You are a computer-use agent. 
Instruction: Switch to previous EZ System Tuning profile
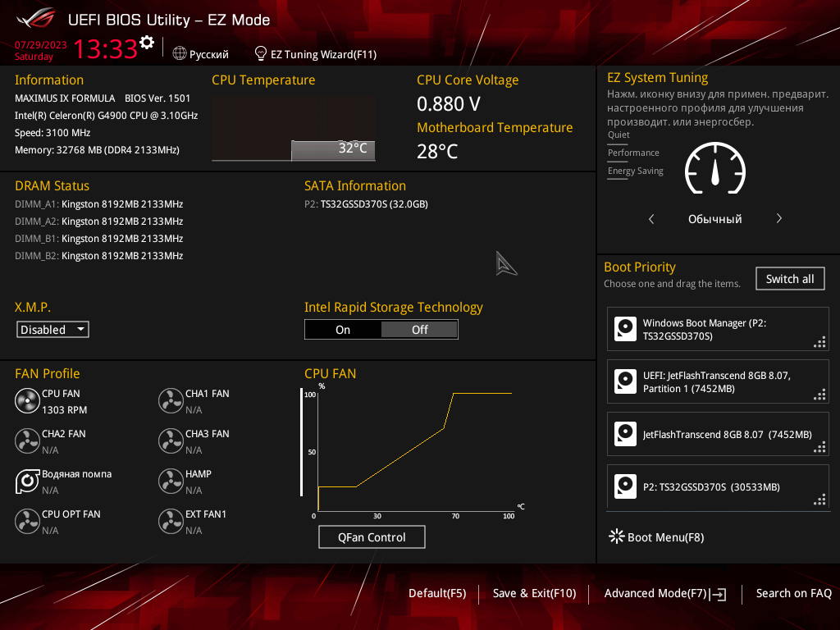[x=651, y=218]
